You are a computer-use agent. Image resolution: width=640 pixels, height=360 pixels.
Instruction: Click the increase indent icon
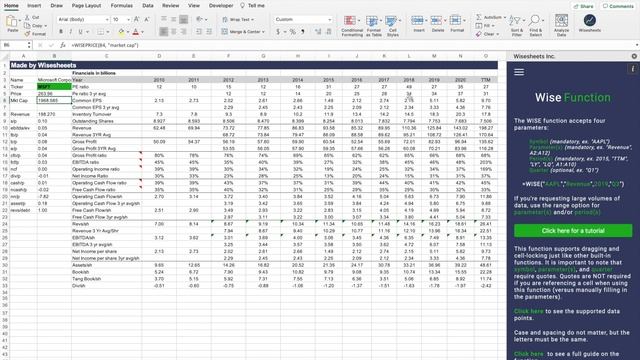coord(209,32)
